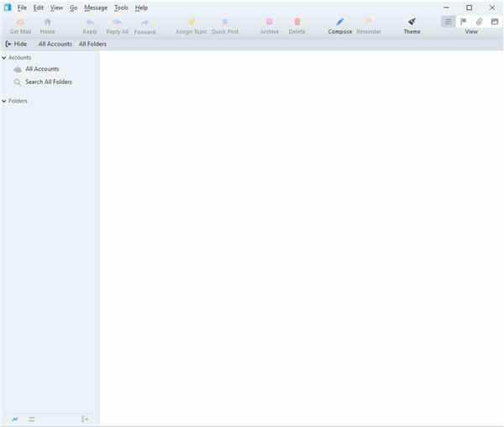Select Search All Folders
Screen dimensions: 504x427
pyautogui.click(x=48, y=82)
